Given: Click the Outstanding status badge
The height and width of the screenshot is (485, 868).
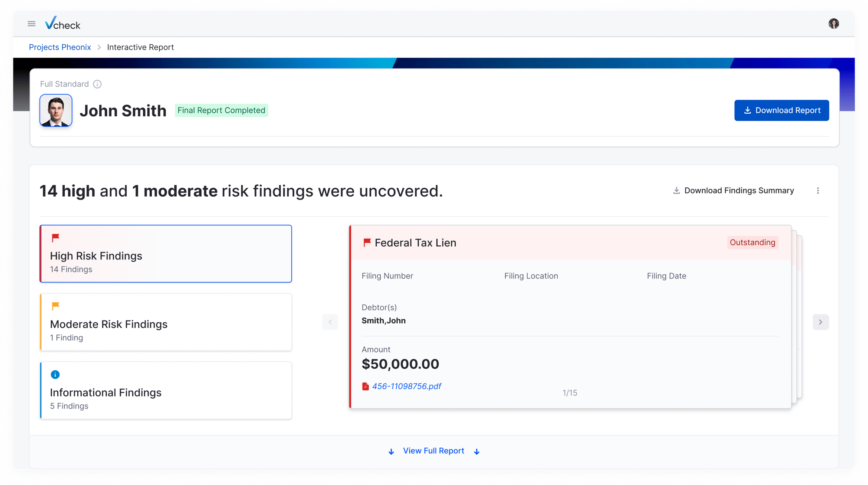Looking at the screenshot, I should pos(752,242).
